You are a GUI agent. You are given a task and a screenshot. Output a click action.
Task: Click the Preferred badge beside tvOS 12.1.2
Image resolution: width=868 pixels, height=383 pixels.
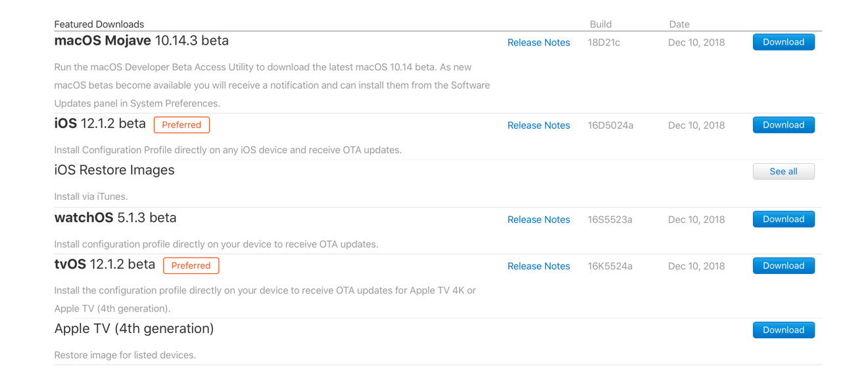click(191, 265)
